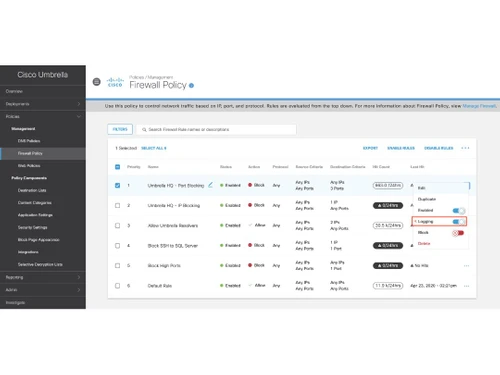Click the pencil edit icon on Port Blocking rule
This screenshot has width=500, height=375.
(210, 185)
